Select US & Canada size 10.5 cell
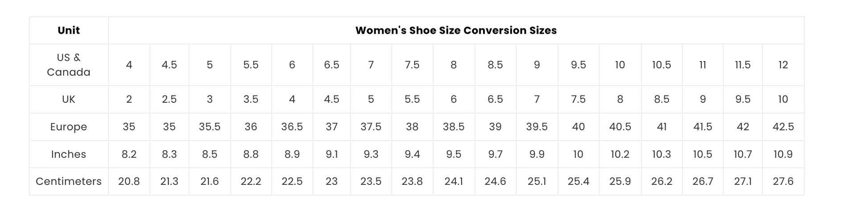This screenshot has height=221, width=868. 661,65
